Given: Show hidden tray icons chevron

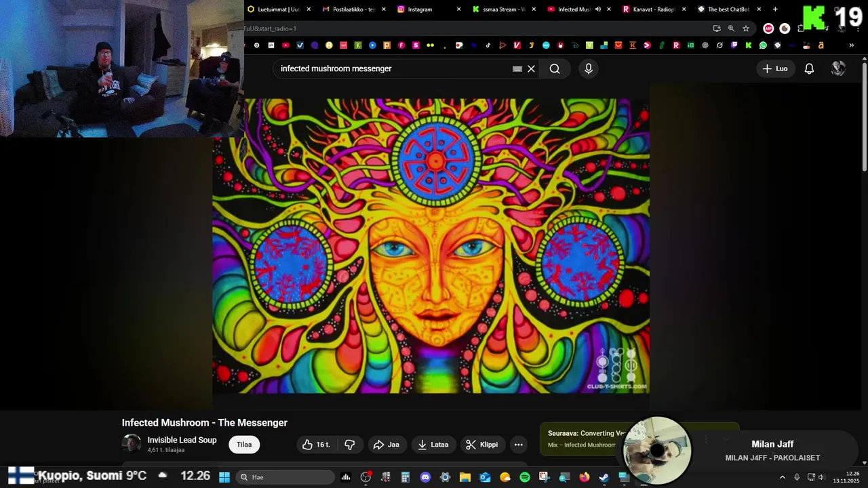Looking at the screenshot, I should [782, 477].
